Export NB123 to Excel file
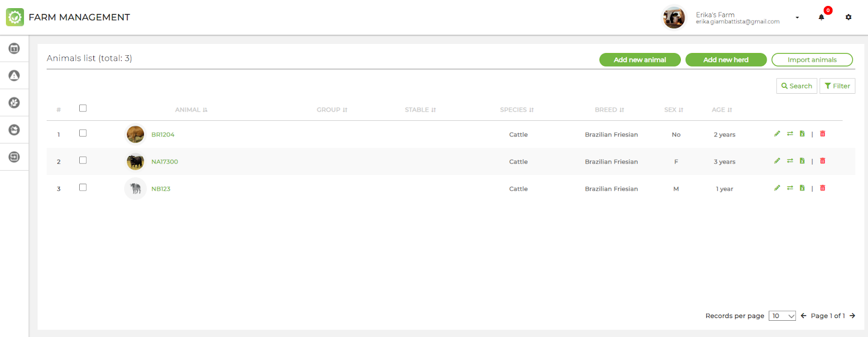 (x=802, y=188)
